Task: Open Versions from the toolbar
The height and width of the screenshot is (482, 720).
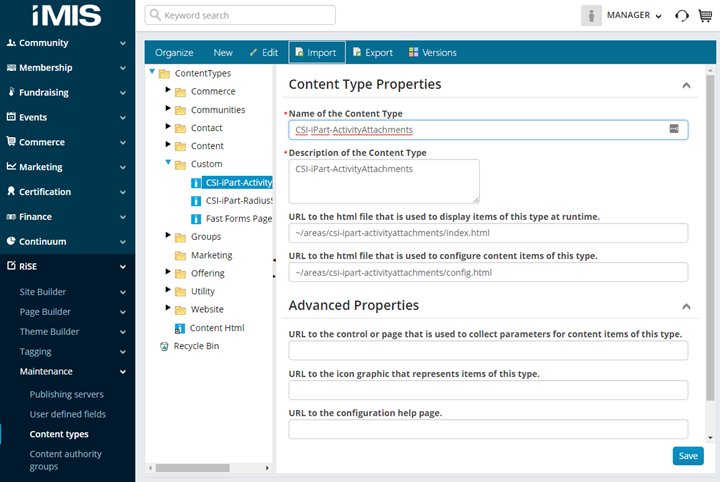Action: [432, 52]
